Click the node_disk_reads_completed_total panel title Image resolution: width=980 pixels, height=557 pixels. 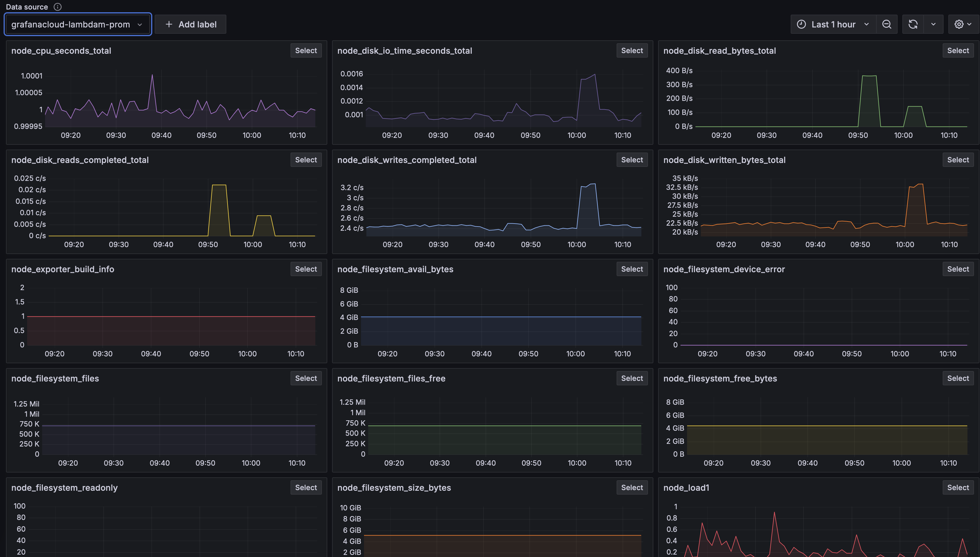pyautogui.click(x=80, y=160)
